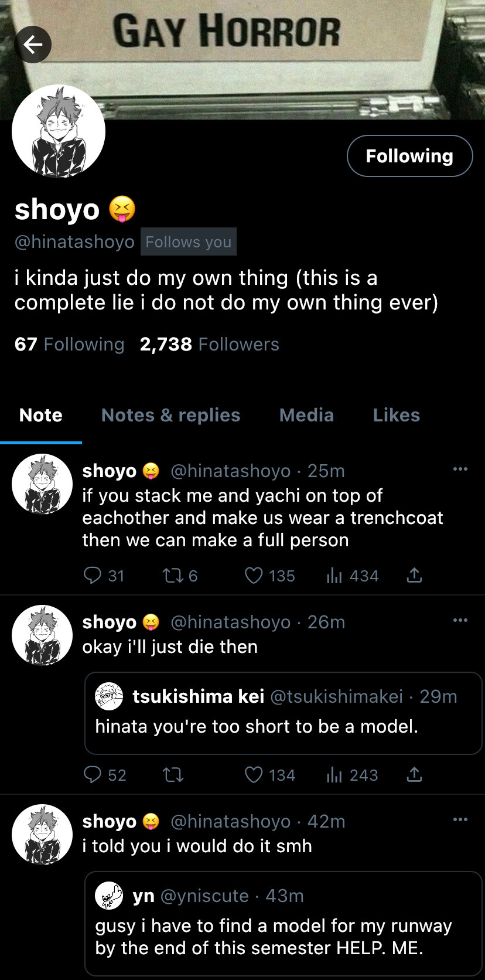The image size is (485, 980).
Task: Open the Likes tab
Action: click(396, 415)
